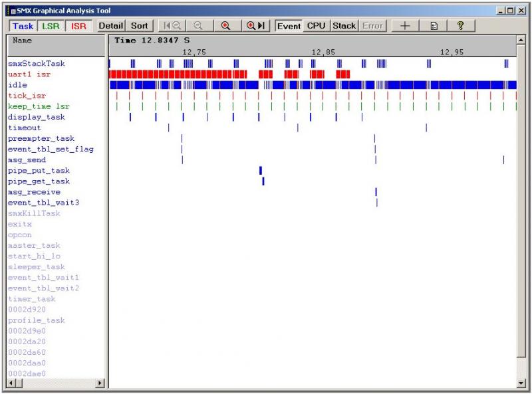Image resolution: width=532 pixels, height=394 pixels.
Task: Select master_task in the name list
Action: coord(34,245)
